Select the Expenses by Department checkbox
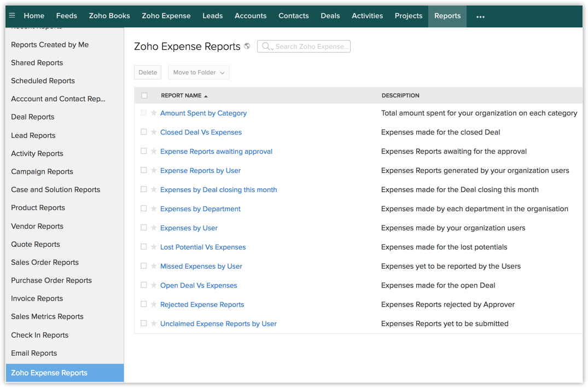This screenshot has height=388, width=588. point(144,209)
